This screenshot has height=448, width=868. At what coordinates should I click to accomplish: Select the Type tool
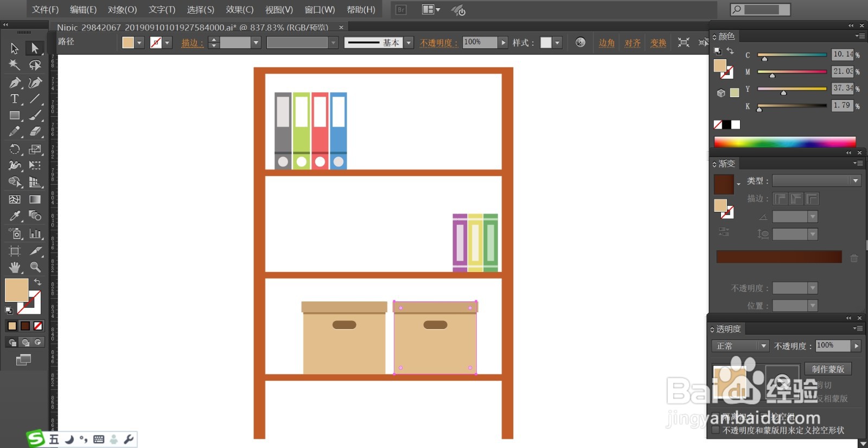[15, 99]
